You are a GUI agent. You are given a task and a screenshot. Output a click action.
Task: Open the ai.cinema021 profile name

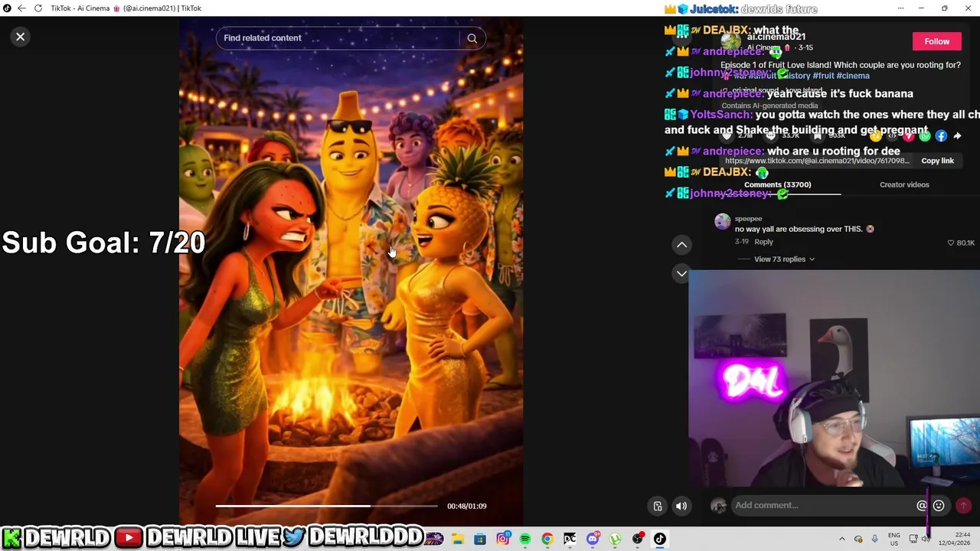[776, 37]
